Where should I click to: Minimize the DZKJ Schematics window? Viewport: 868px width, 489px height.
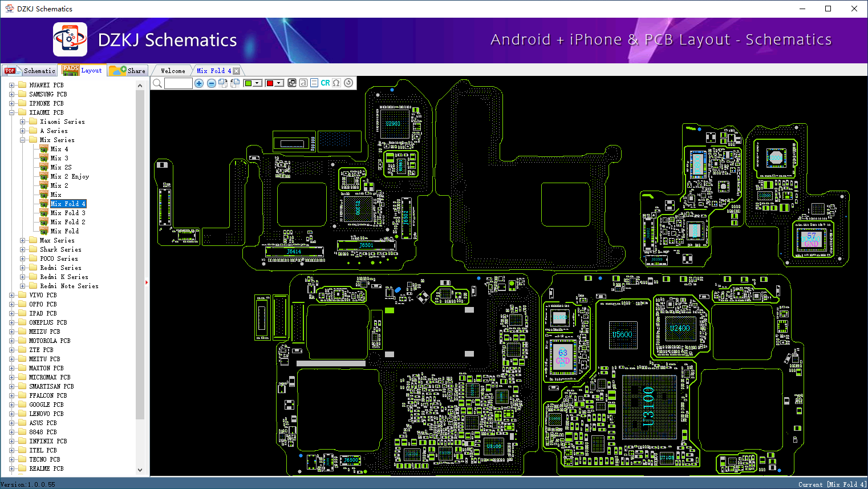(x=802, y=9)
